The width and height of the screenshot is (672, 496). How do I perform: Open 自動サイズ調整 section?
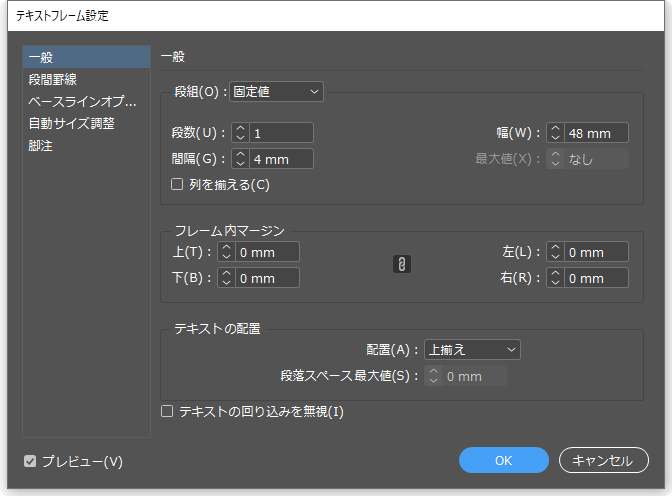[x=71, y=123]
